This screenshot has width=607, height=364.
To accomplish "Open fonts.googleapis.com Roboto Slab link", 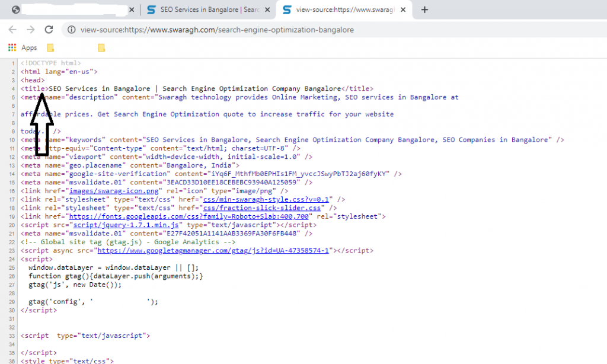I will coord(189,216).
